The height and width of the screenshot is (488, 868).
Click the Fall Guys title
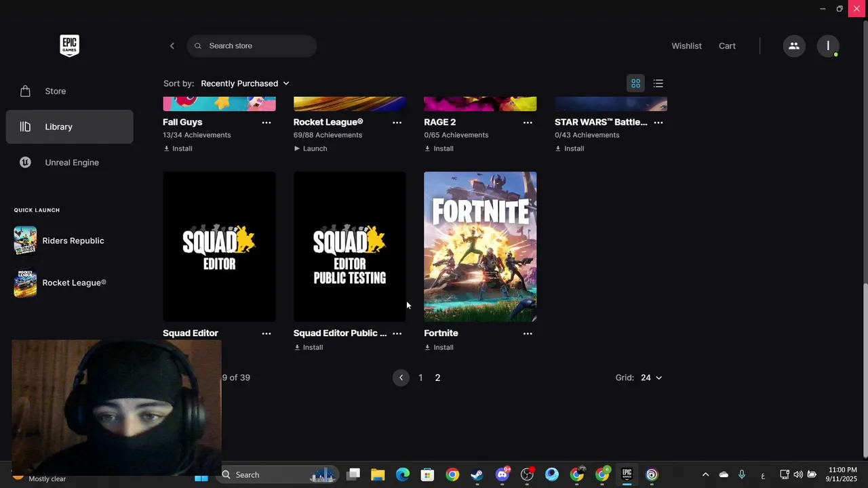point(182,122)
